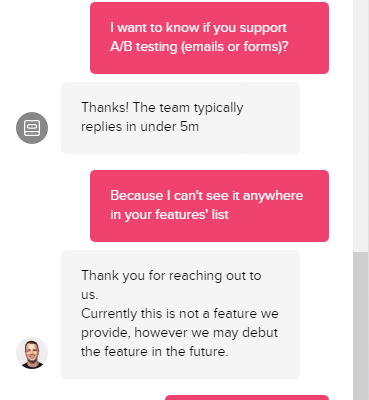Click the text "A/B testing (emails or forms)?"
This screenshot has height=400, width=369.
(x=199, y=47)
